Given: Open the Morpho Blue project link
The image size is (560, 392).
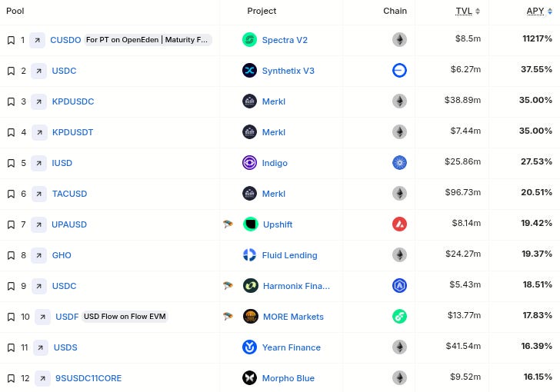Looking at the screenshot, I should [288, 378].
